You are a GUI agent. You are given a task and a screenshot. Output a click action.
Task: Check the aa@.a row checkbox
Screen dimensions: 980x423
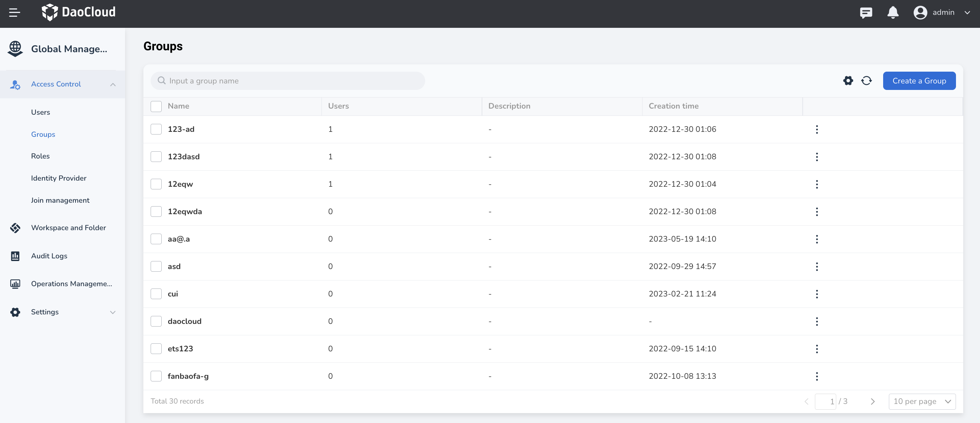click(156, 239)
